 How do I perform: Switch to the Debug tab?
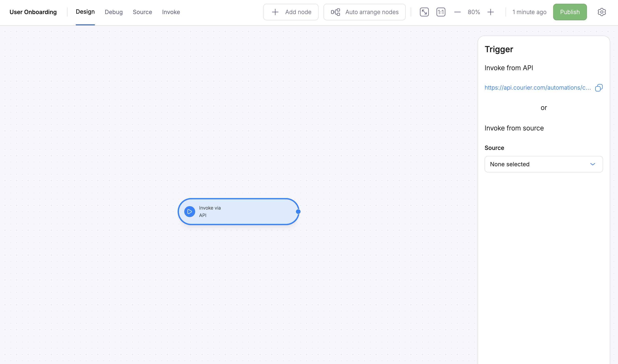point(113,12)
